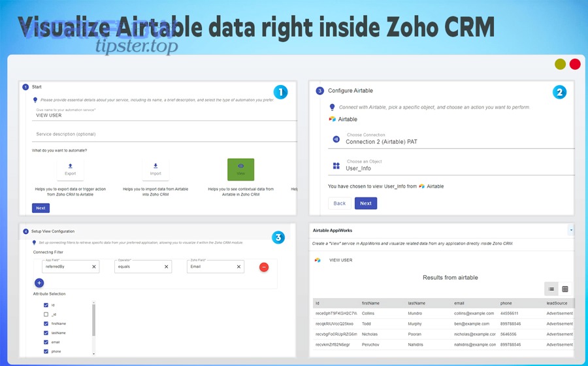Click the 5646556 phone cell
The height and width of the screenshot is (366, 588).
pyautogui.click(x=508, y=334)
